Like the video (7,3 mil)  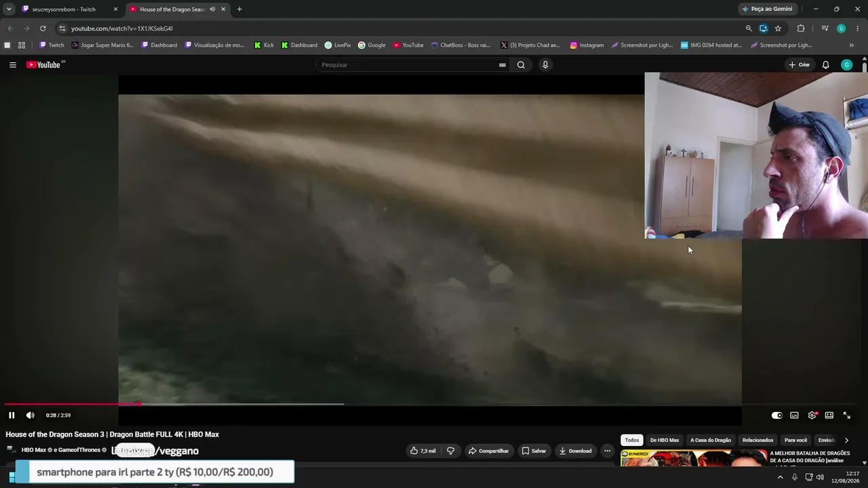(423, 451)
